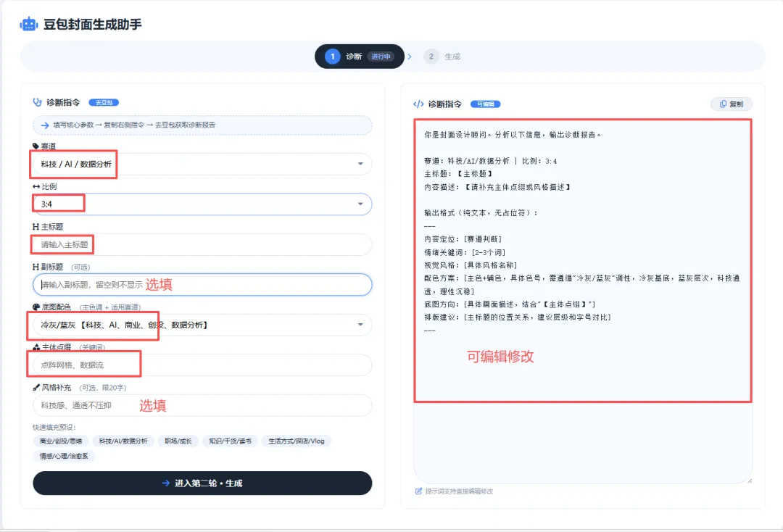Click the palette icon beside 底图配色
This screenshot has height=532, width=783.
[x=36, y=307]
